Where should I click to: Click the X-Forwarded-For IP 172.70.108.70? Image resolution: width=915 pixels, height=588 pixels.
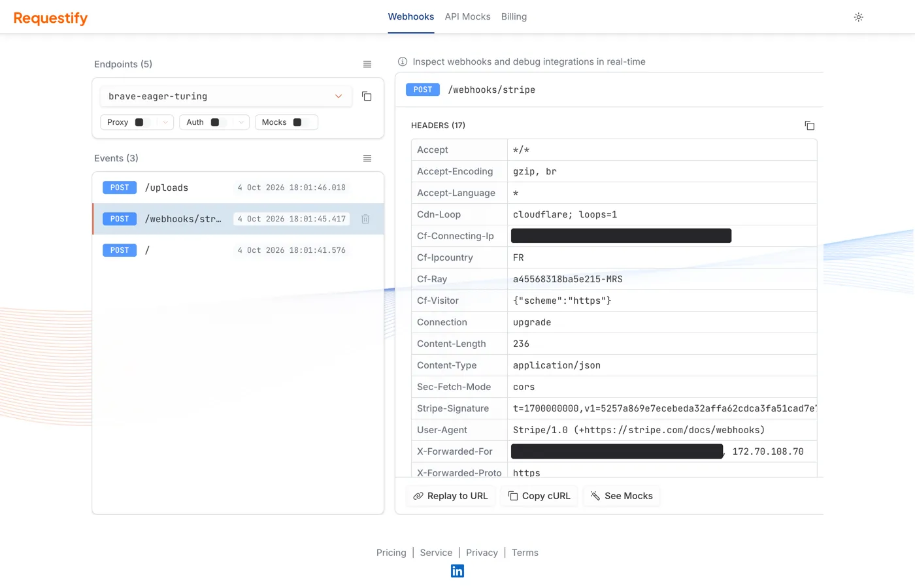(x=768, y=451)
